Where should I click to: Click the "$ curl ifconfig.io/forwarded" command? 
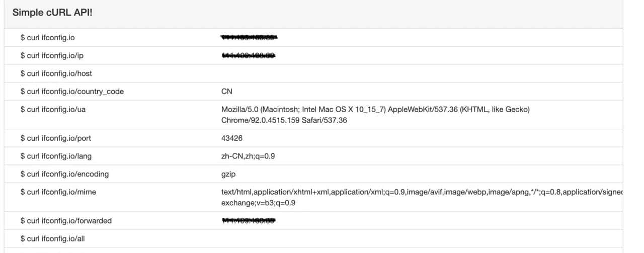point(66,221)
